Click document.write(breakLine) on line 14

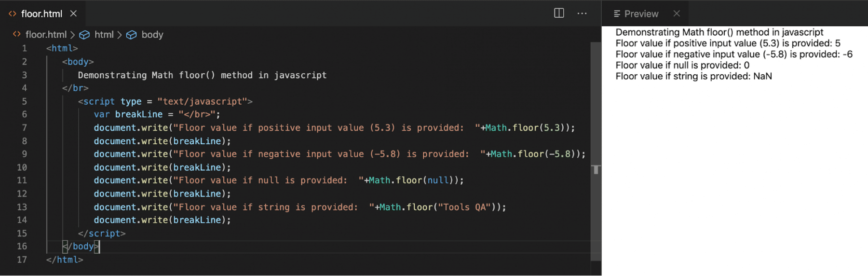pyautogui.click(x=163, y=220)
